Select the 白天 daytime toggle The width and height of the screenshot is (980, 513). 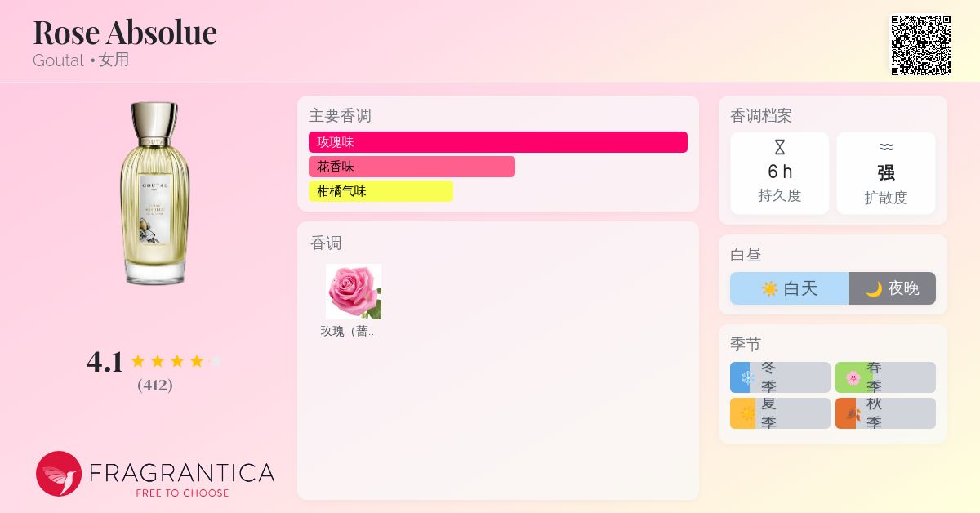coord(789,288)
